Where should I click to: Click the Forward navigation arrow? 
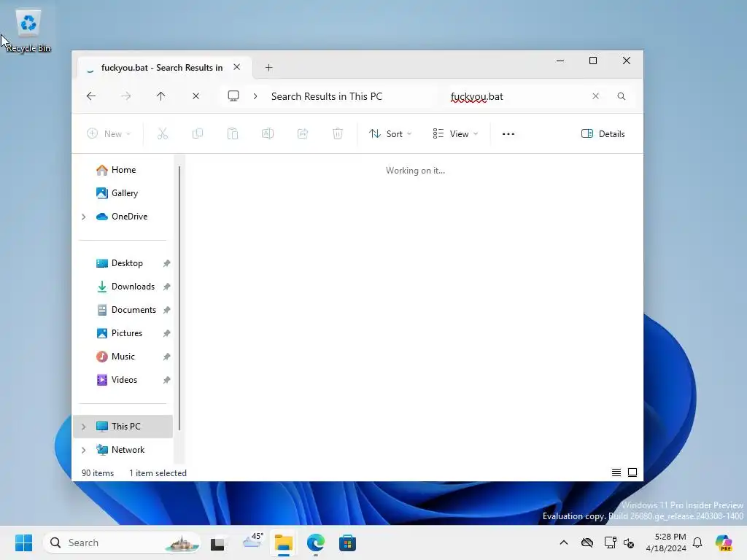(125, 96)
